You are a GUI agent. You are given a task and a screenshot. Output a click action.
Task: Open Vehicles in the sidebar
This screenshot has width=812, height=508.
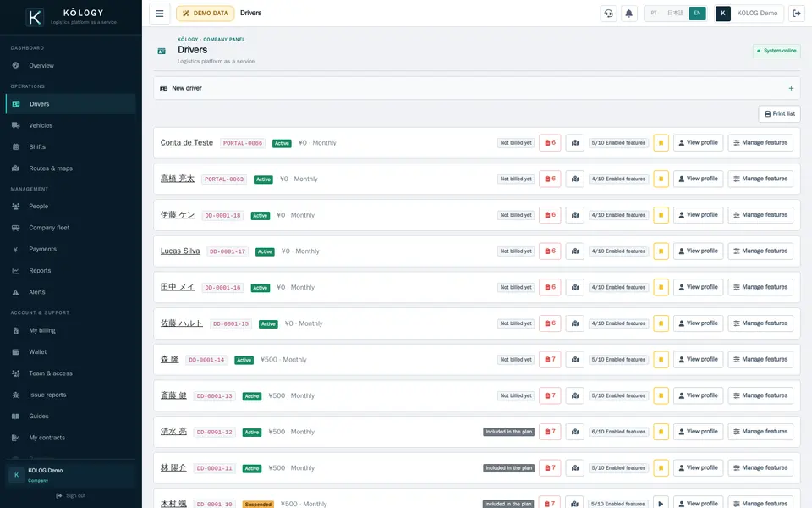pyautogui.click(x=71, y=125)
